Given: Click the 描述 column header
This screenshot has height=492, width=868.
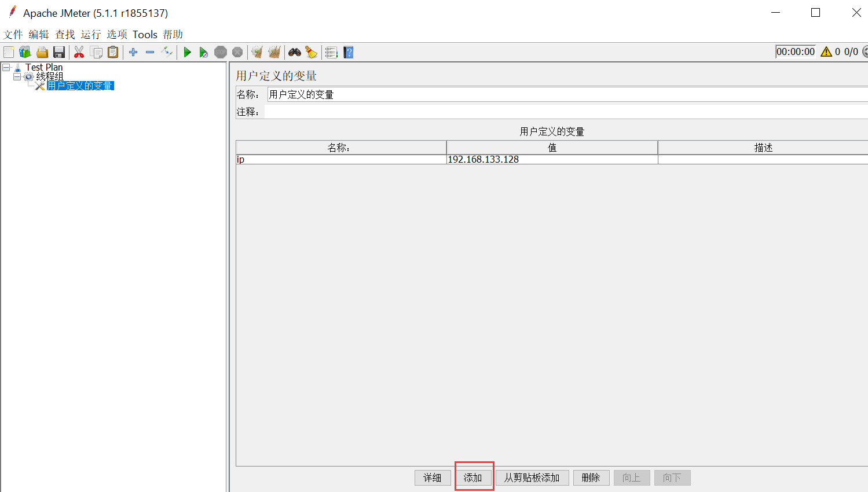Looking at the screenshot, I should [763, 148].
